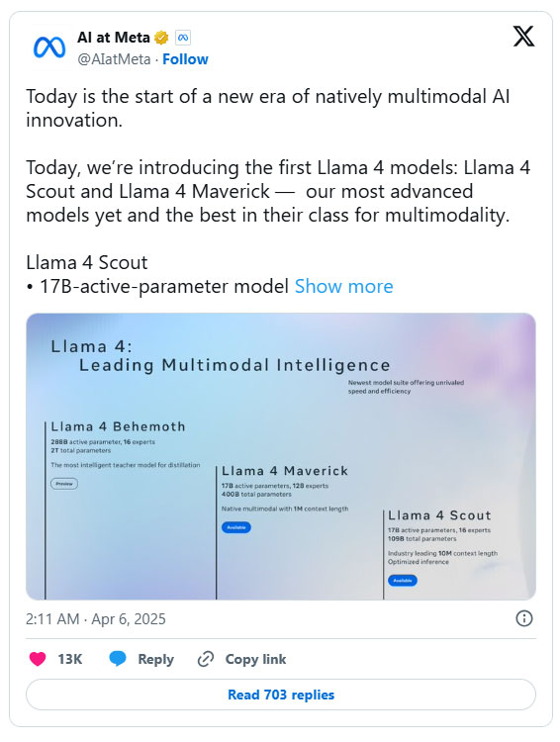The height and width of the screenshot is (742, 560).
Task: Open the info icon beside timestamp
Action: 524,618
